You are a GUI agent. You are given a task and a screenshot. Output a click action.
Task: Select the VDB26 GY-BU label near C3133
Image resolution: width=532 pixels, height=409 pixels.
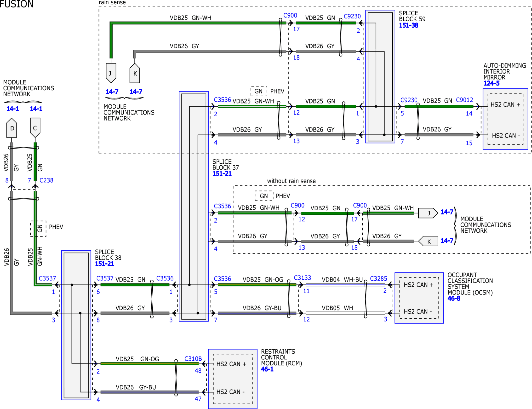(262, 308)
